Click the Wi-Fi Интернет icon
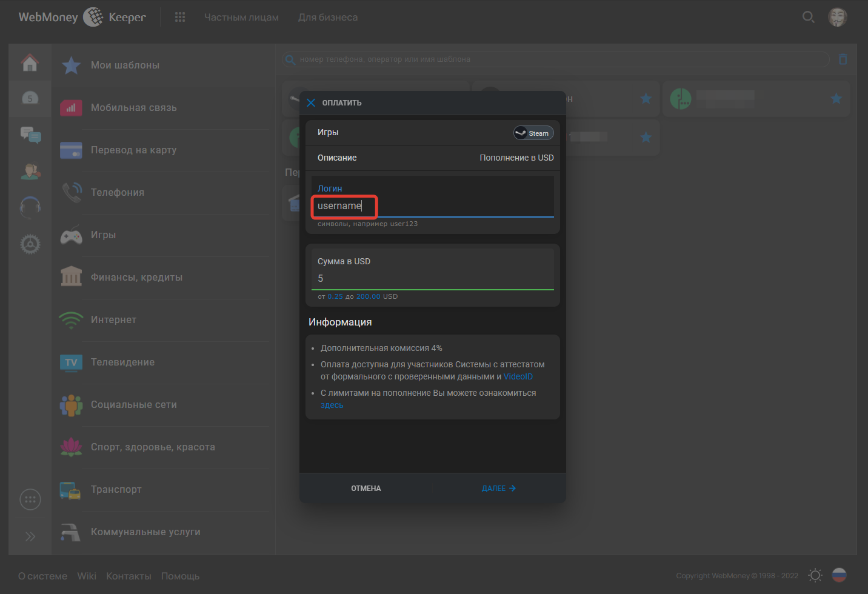 [71, 319]
